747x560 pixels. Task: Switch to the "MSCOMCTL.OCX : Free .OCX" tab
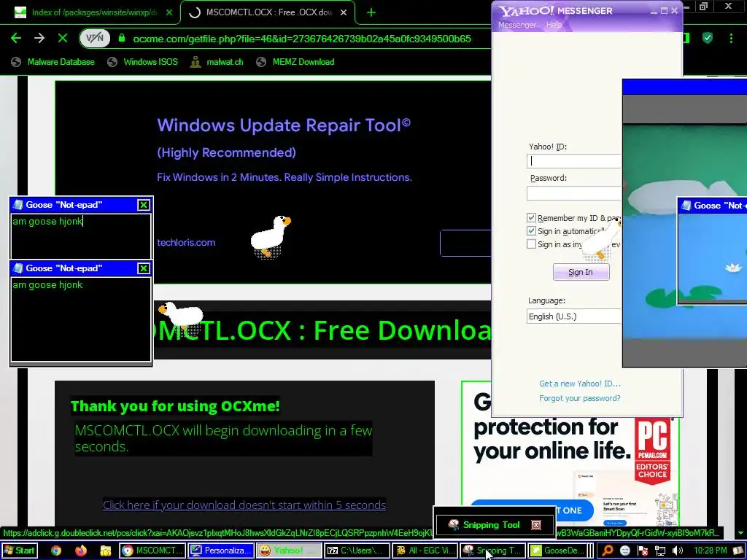coord(267,12)
